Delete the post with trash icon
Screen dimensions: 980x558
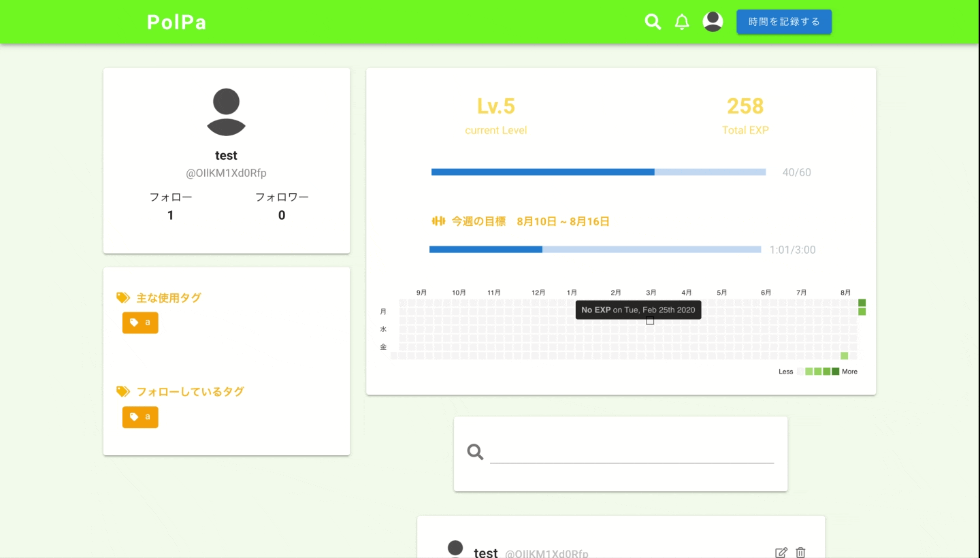coord(800,553)
